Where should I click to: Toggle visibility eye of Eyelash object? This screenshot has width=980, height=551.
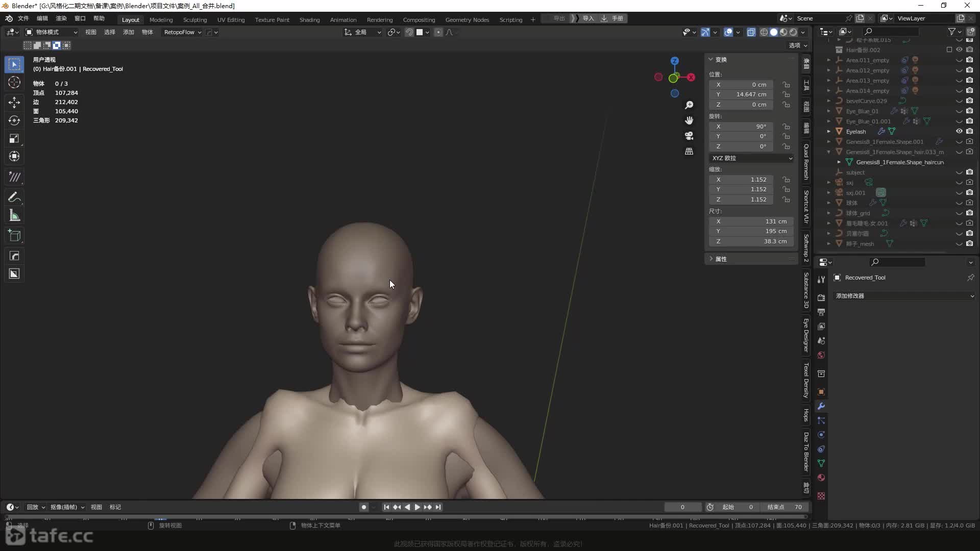click(x=959, y=131)
